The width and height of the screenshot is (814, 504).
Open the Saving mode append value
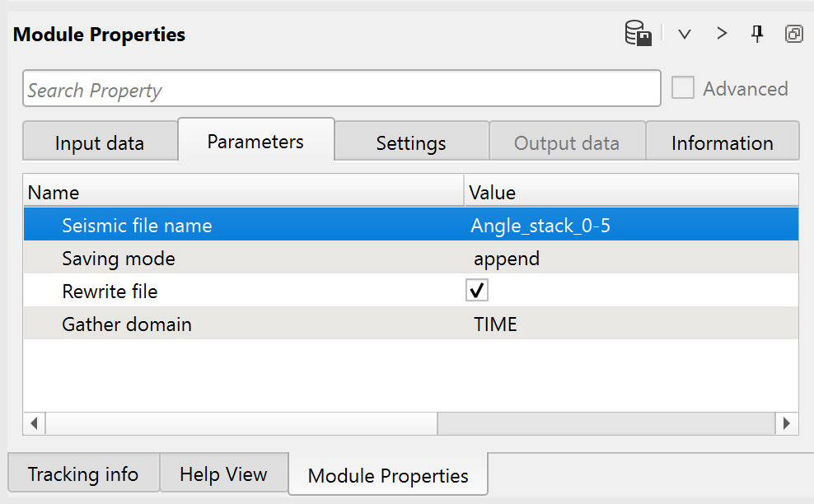click(x=506, y=259)
